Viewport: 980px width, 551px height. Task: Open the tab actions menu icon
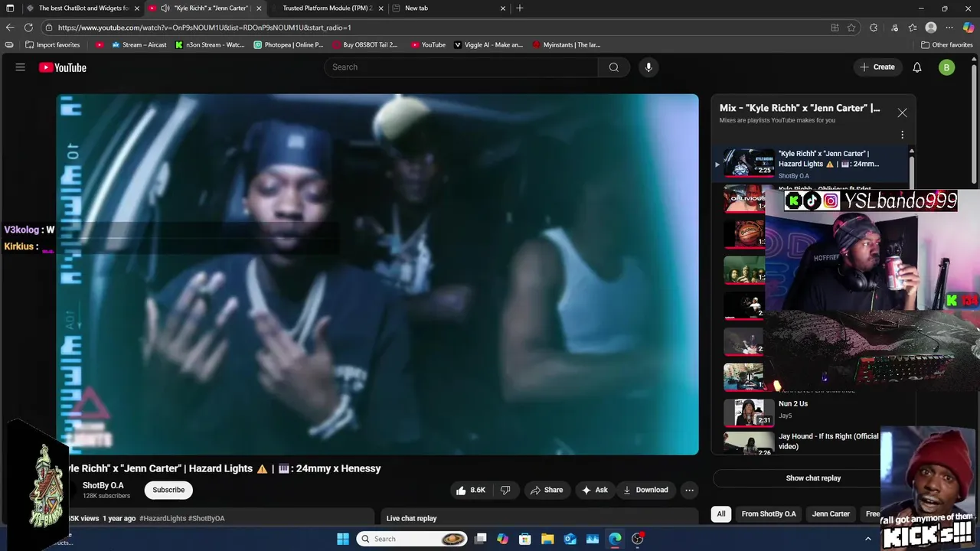point(10,8)
